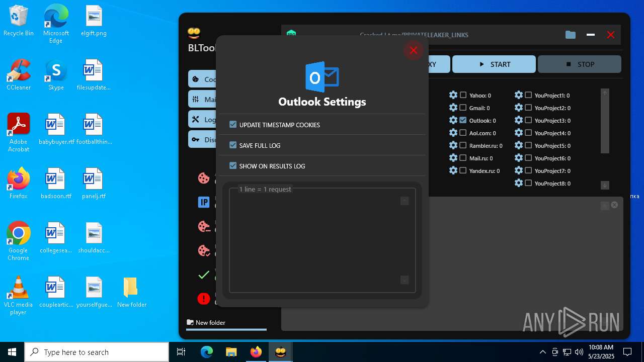This screenshot has height=362, width=644.
Task: Enable the YouProject8 checkbox
Action: tap(528, 183)
